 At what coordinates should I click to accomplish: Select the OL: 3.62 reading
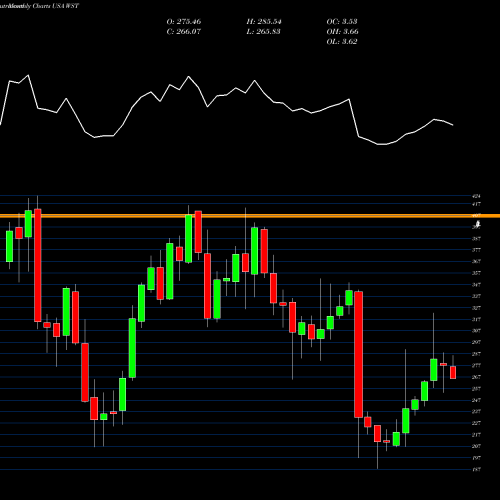click(342, 42)
